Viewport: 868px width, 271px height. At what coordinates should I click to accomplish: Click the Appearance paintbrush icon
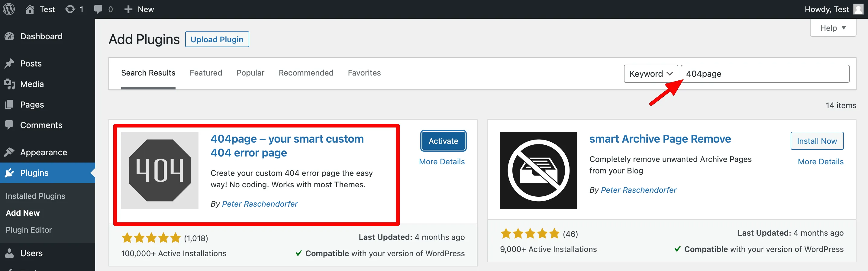[9, 152]
